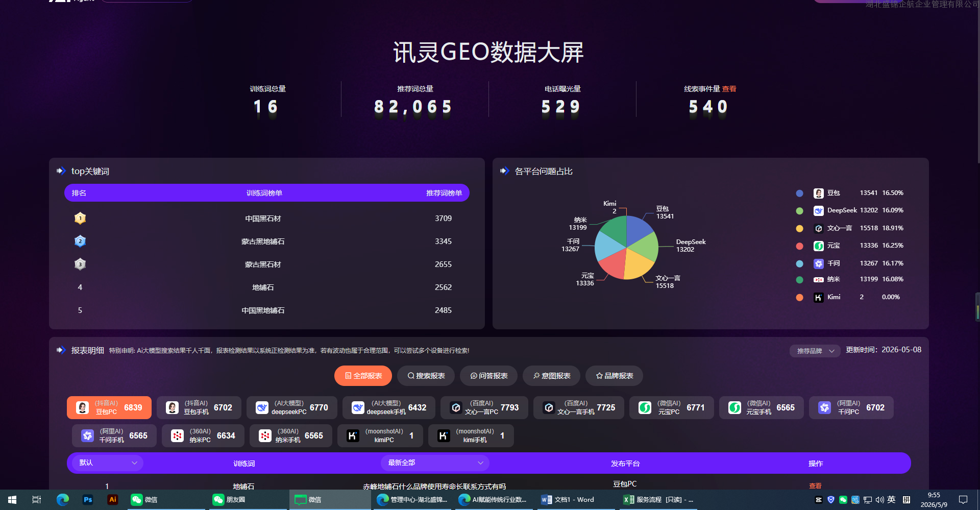Toggle the blue 豆包 legend dot
Image resolution: width=980 pixels, height=510 pixels.
(x=800, y=193)
